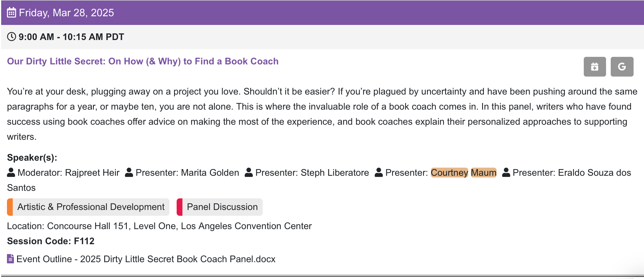Click presenter name Marita Golden
The height and width of the screenshot is (279, 644).
210,173
